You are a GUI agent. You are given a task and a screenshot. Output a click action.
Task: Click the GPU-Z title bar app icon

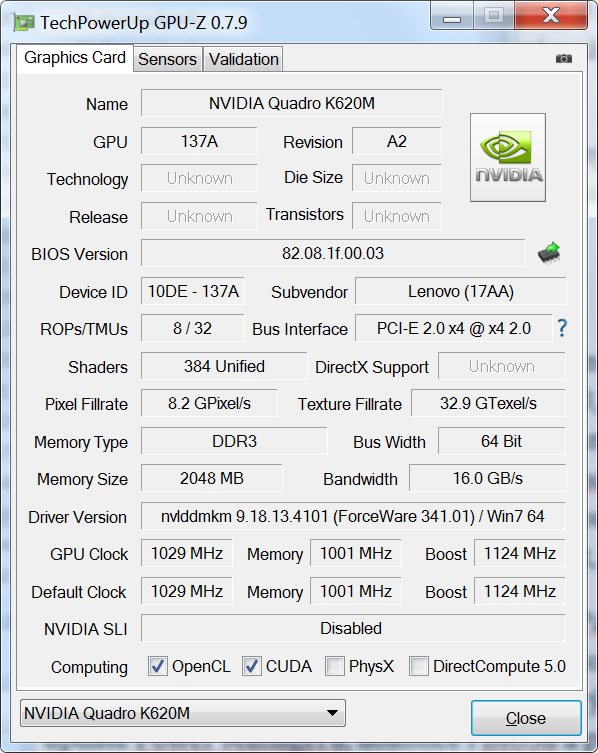pos(24,23)
